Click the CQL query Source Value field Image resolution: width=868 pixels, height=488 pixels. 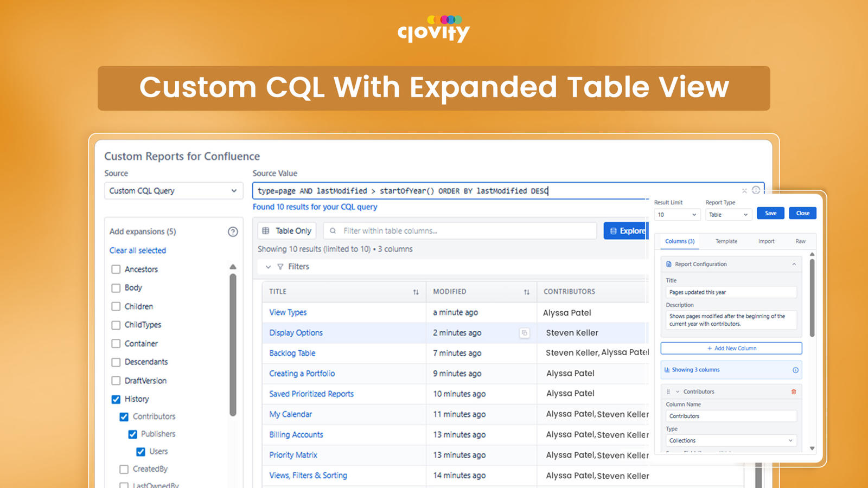[x=508, y=191]
